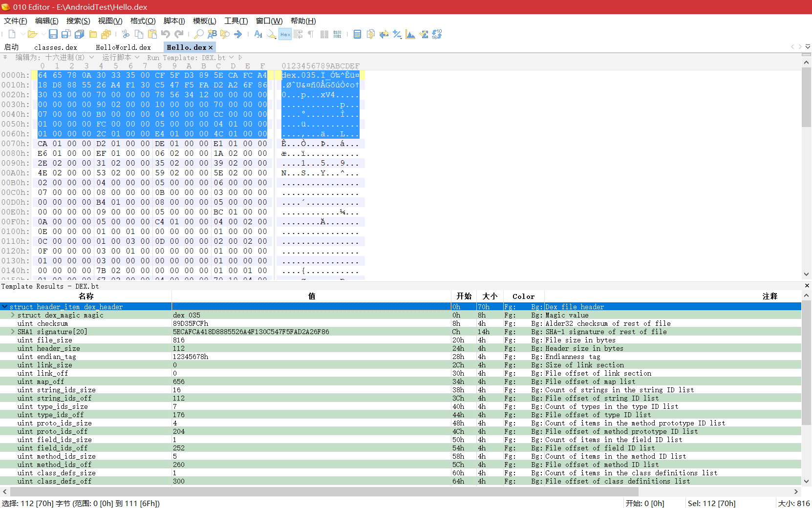Open tab list dropdown arrow at right
This screenshot has height=509, width=812.
coord(808,47)
